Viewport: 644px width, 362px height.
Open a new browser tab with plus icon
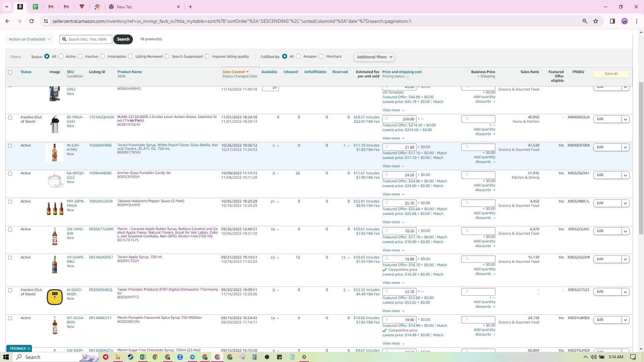[x=191, y=7]
